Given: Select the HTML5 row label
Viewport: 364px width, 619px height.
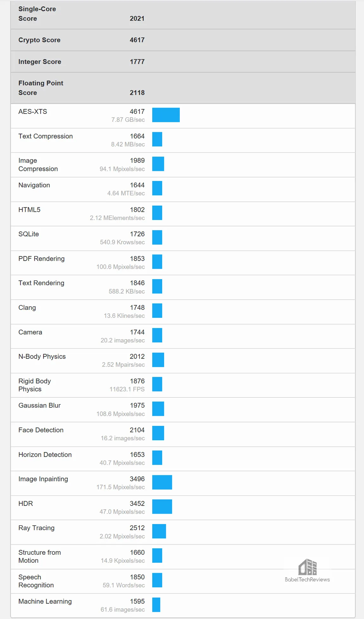Looking at the screenshot, I should (x=29, y=210).
